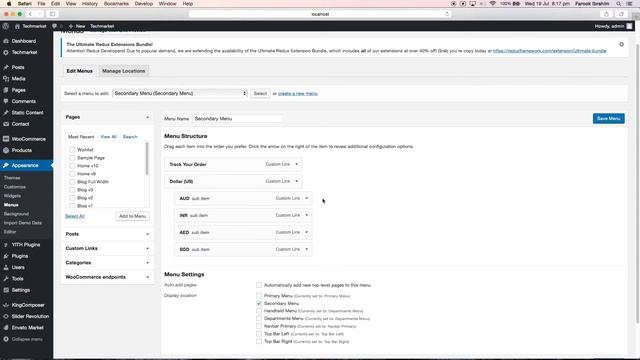The width and height of the screenshot is (640, 360).
Task: Open the YITH Plugins icon
Action: coord(6,245)
